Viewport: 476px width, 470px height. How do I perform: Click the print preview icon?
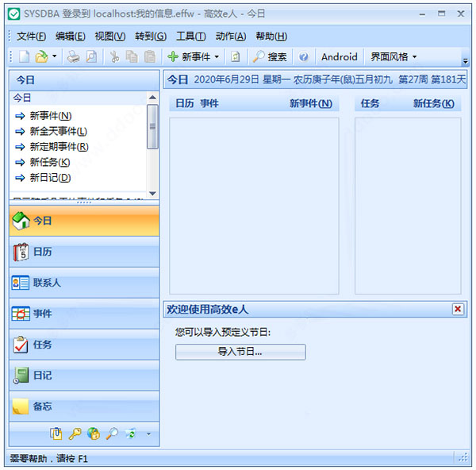(x=91, y=57)
